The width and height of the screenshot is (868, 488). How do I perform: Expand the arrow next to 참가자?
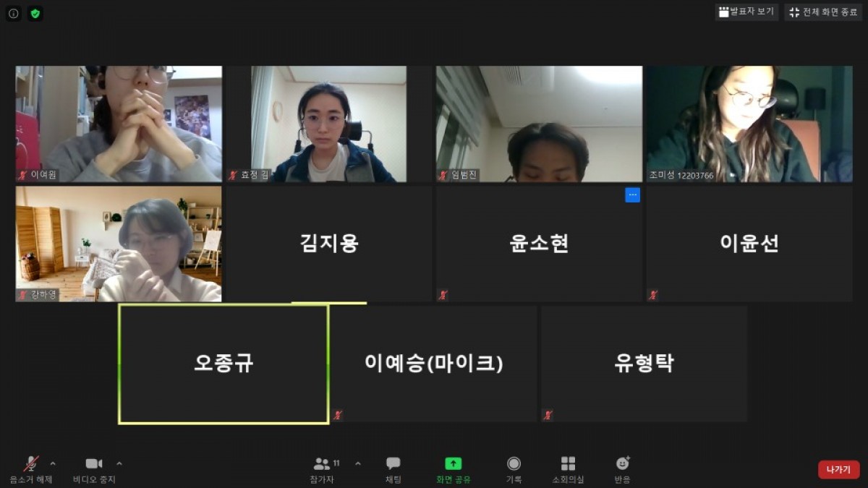[357, 463]
